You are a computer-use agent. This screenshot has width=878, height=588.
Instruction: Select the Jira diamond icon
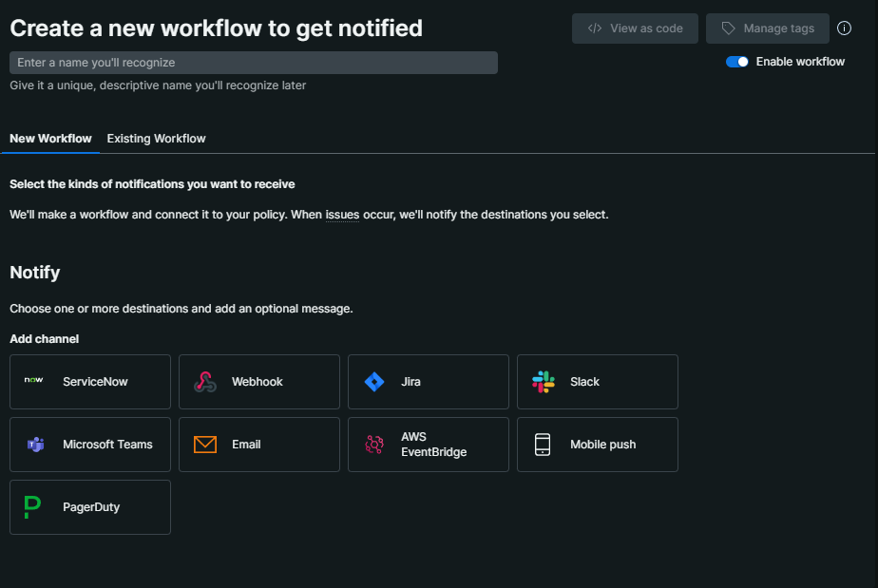point(374,382)
